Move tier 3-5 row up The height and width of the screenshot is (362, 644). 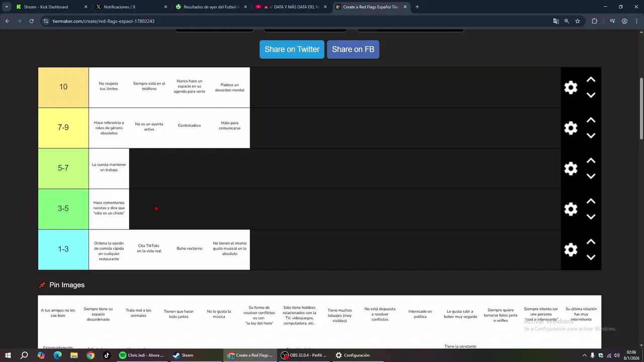coord(591,201)
